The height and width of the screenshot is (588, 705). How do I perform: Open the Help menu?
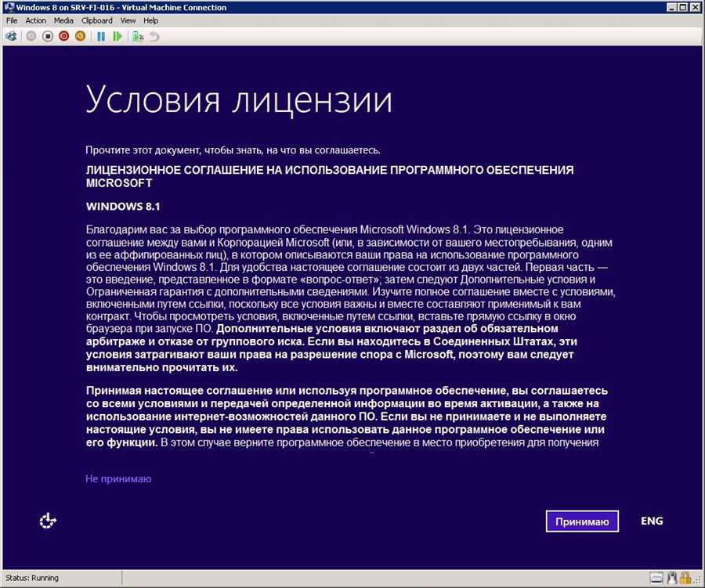tap(150, 20)
